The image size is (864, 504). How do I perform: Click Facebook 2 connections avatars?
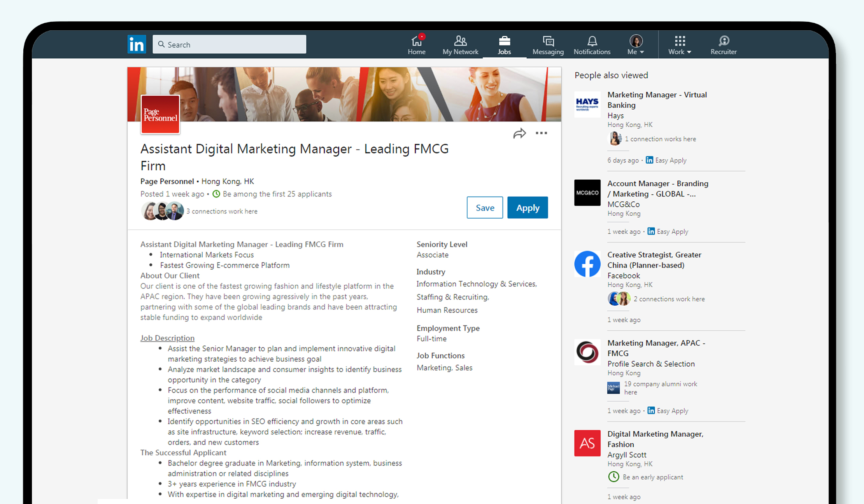pos(619,299)
